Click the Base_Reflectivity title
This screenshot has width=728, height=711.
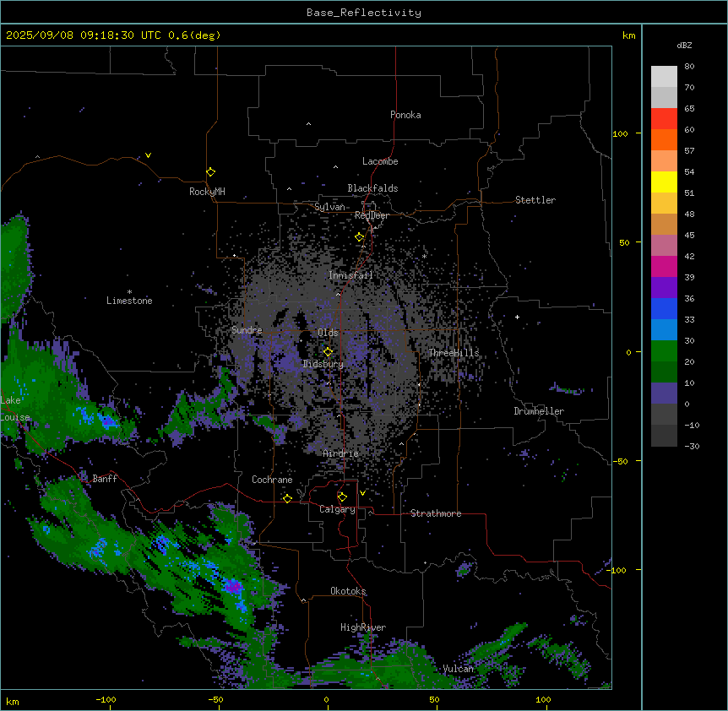pyautogui.click(x=364, y=13)
